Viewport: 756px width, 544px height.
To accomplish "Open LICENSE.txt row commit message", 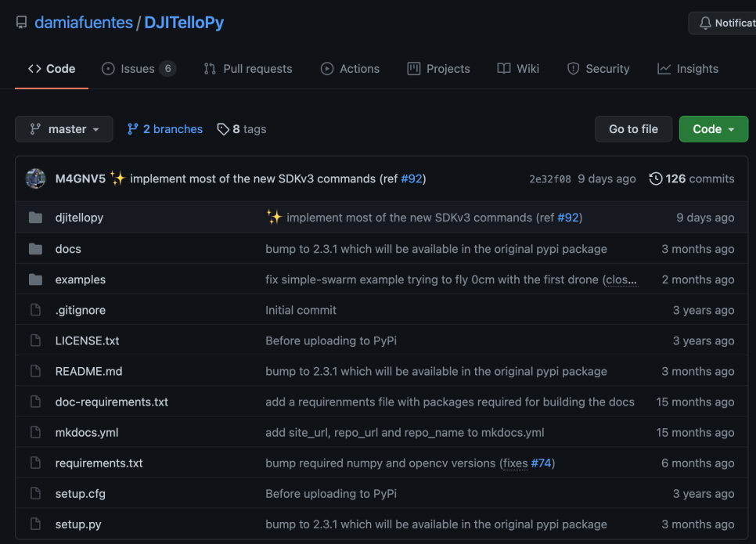I will click(x=331, y=341).
